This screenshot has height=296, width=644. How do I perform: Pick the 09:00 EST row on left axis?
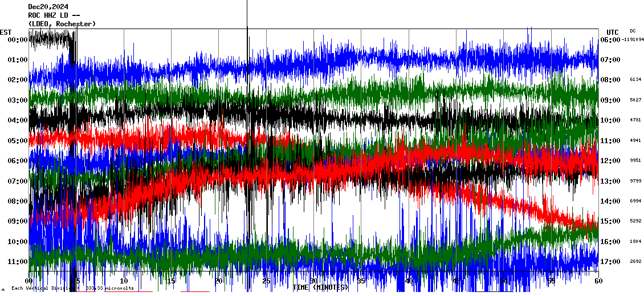[x=18, y=221]
